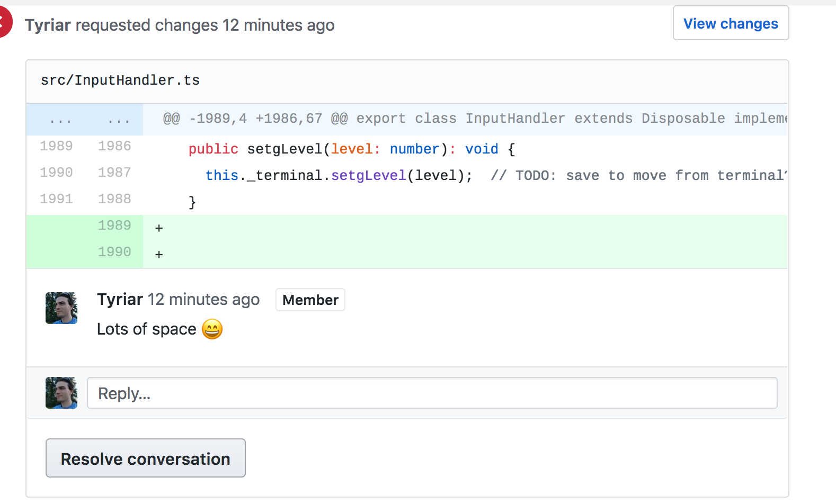836x504 pixels.
Task: Click Tyriar's name in the review header
Action: (48, 25)
